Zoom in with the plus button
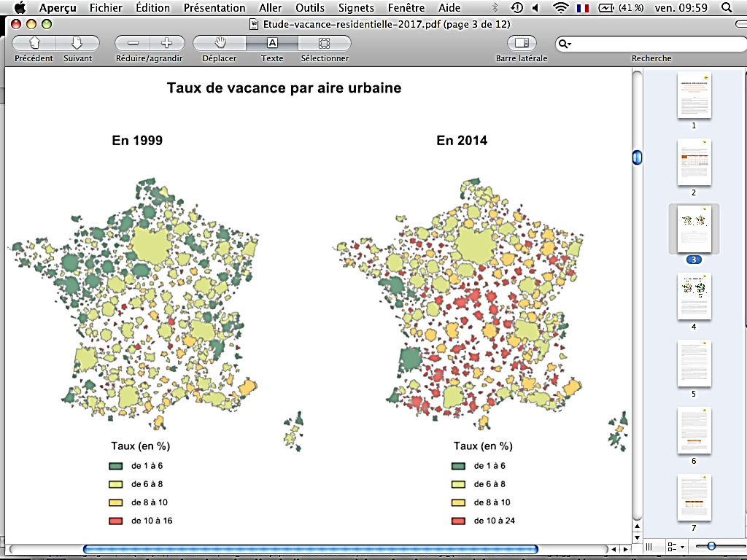The height and width of the screenshot is (560, 747). [166, 43]
